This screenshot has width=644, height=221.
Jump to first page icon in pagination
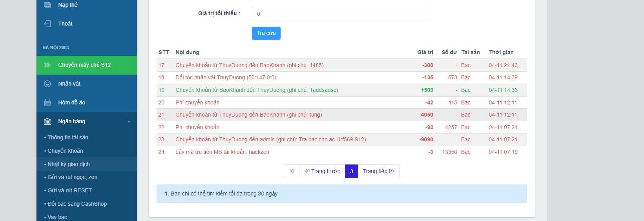(x=292, y=171)
